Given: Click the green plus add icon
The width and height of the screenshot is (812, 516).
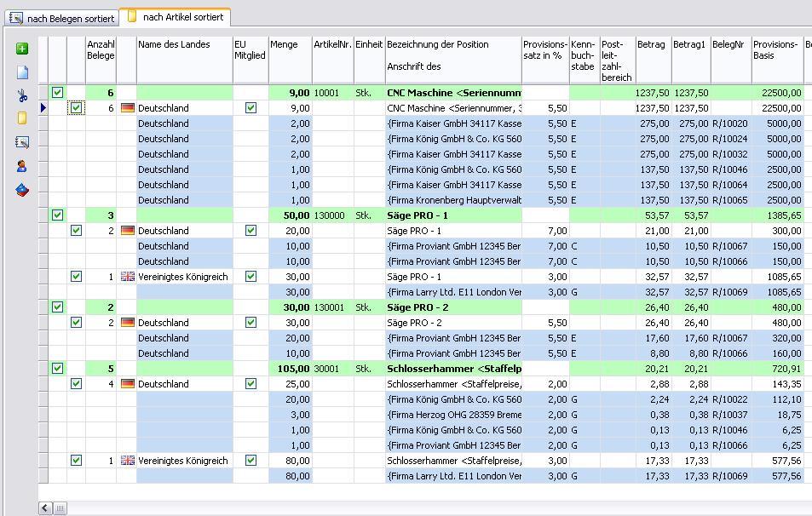Looking at the screenshot, I should click(x=22, y=49).
